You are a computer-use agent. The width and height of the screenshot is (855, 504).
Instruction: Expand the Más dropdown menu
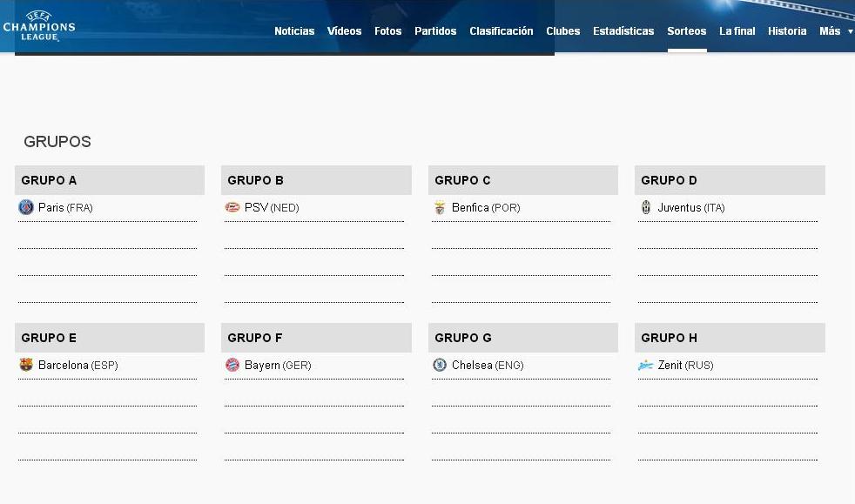(x=835, y=31)
